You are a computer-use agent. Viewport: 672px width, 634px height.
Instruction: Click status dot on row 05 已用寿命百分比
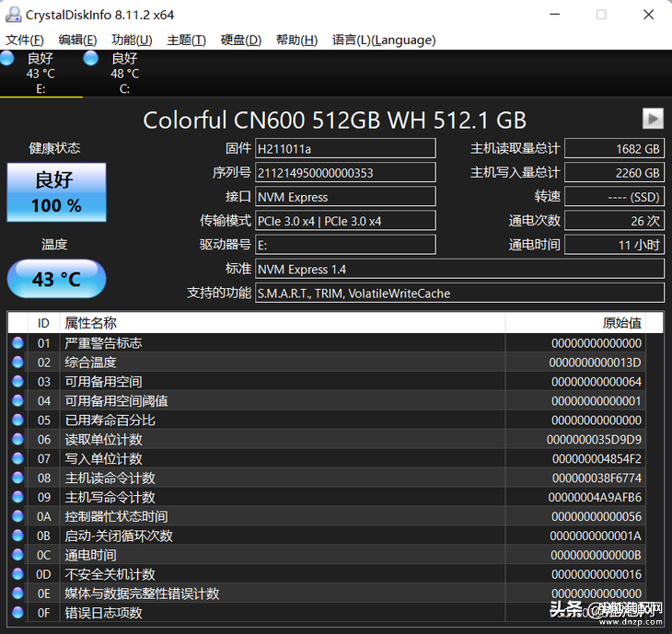(x=17, y=420)
